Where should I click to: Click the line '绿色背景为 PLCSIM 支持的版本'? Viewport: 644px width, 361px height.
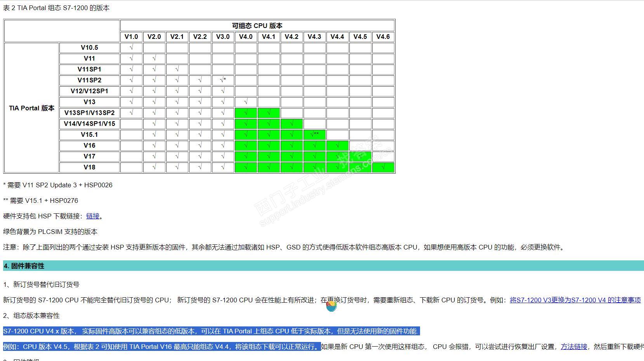click(x=50, y=232)
